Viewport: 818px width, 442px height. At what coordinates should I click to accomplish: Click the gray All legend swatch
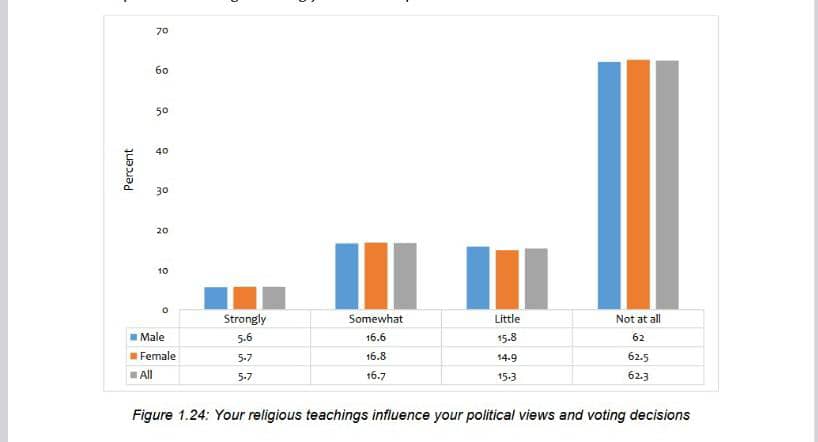(x=135, y=375)
